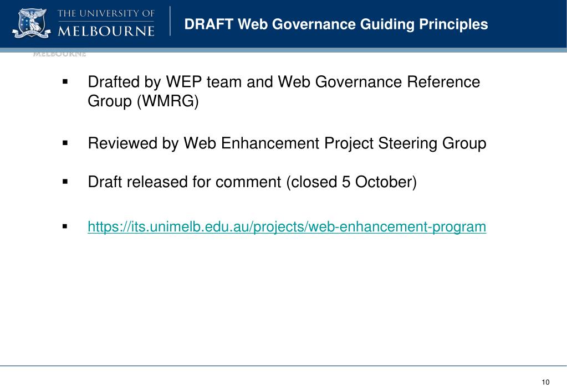Click THE UNIVERSITY OF MELBOURNE wordmark
The image size is (567, 392).
[106, 23]
